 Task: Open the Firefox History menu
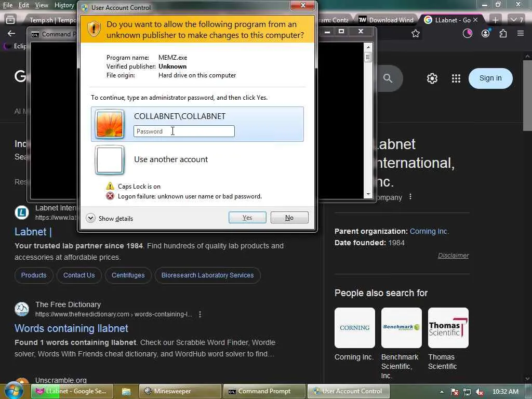(x=64, y=5)
